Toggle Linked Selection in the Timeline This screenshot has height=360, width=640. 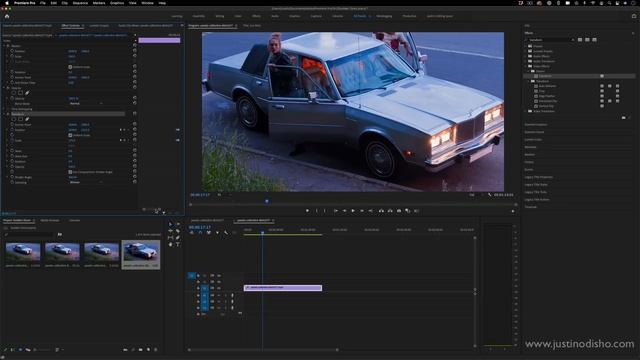click(209, 233)
